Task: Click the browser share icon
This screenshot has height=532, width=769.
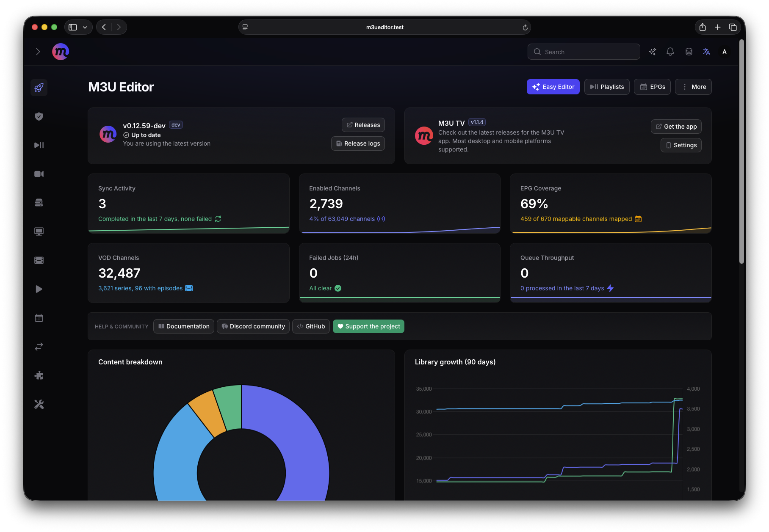Action: pos(703,27)
